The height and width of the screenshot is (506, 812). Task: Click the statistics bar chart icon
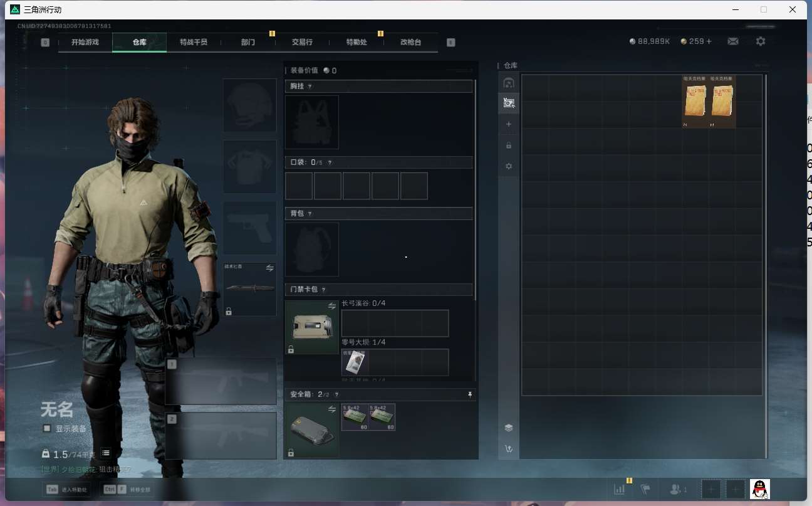(620, 489)
